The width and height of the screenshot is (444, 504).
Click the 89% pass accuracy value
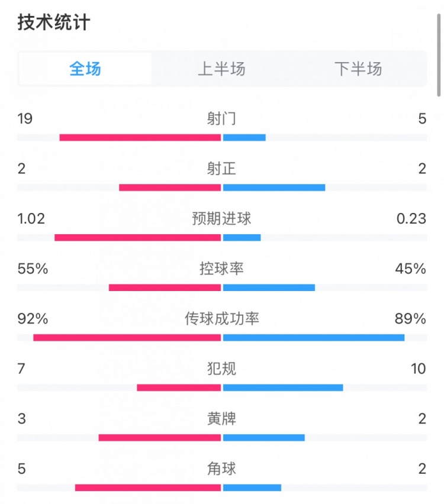click(410, 318)
